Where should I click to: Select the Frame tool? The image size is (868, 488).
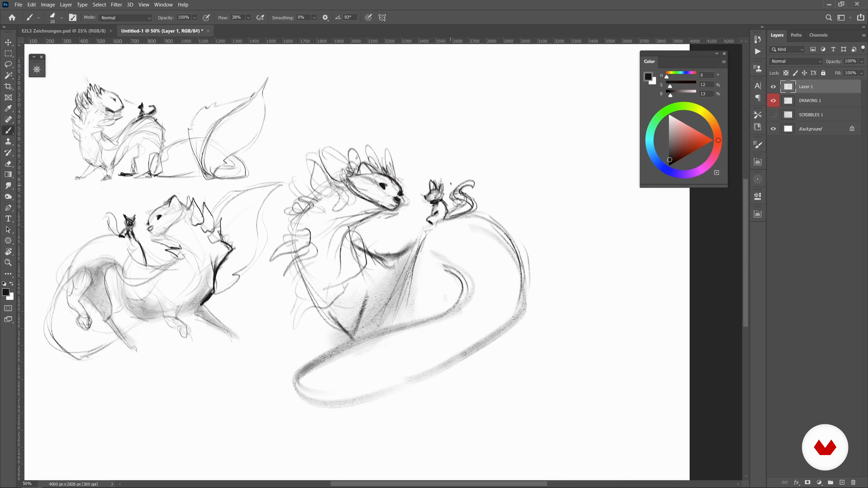pos(8,98)
